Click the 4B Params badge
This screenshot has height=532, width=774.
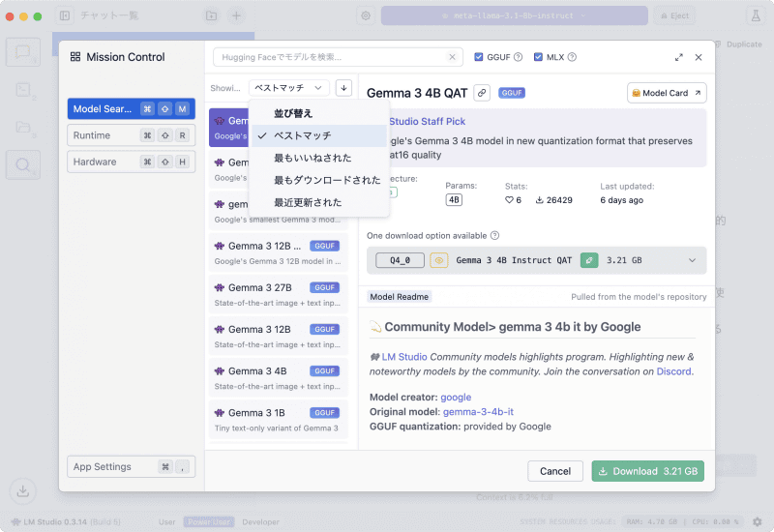click(454, 200)
